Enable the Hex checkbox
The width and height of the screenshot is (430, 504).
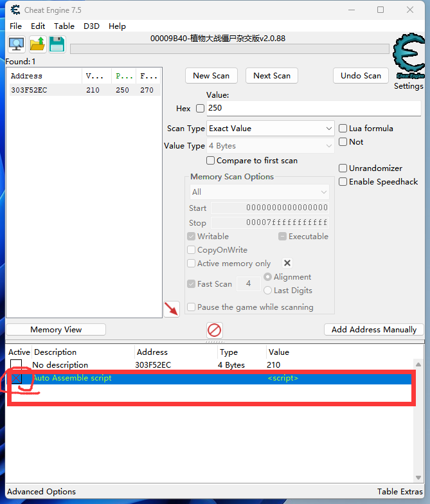click(200, 109)
